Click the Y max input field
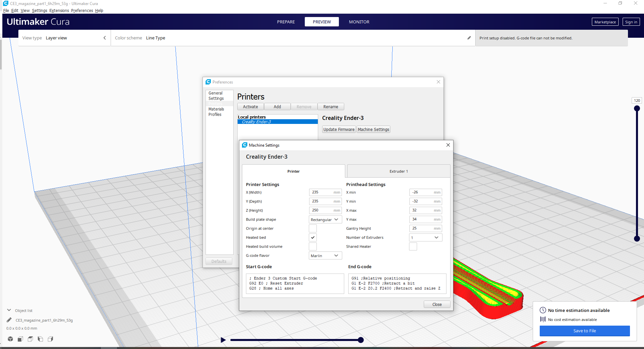Viewport: 644px width, 349px height. [425, 219]
